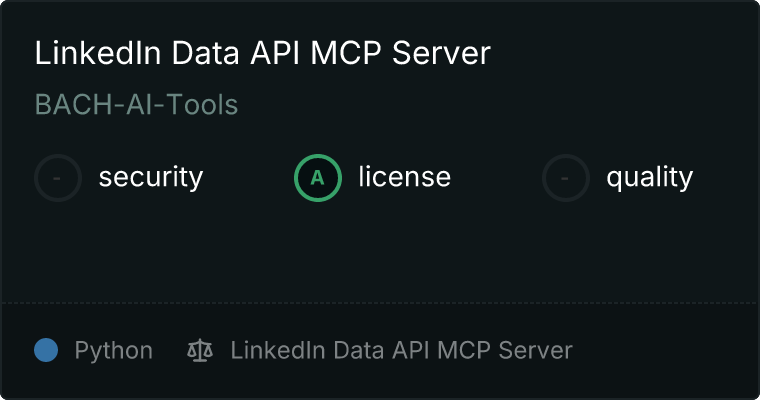Click the "security" label text
The image size is (760, 400).
[x=150, y=178]
